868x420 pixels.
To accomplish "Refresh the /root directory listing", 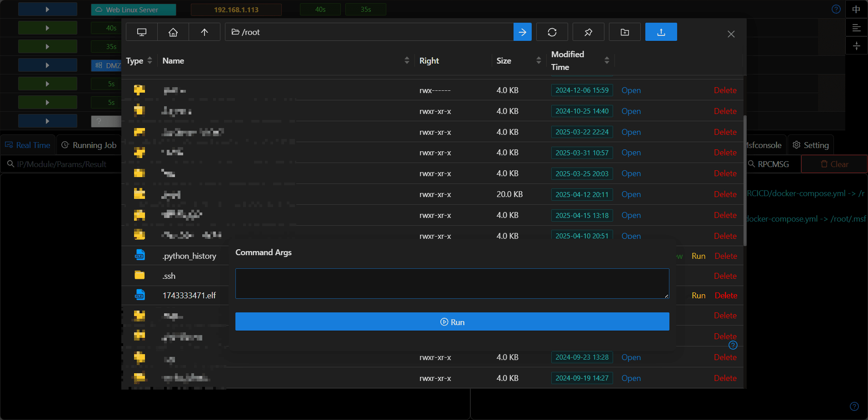I will (x=552, y=32).
